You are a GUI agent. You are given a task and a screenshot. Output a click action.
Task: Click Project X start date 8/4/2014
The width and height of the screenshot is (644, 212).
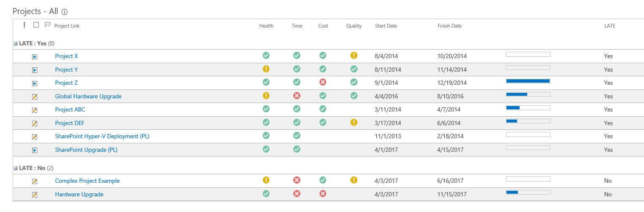click(x=386, y=56)
